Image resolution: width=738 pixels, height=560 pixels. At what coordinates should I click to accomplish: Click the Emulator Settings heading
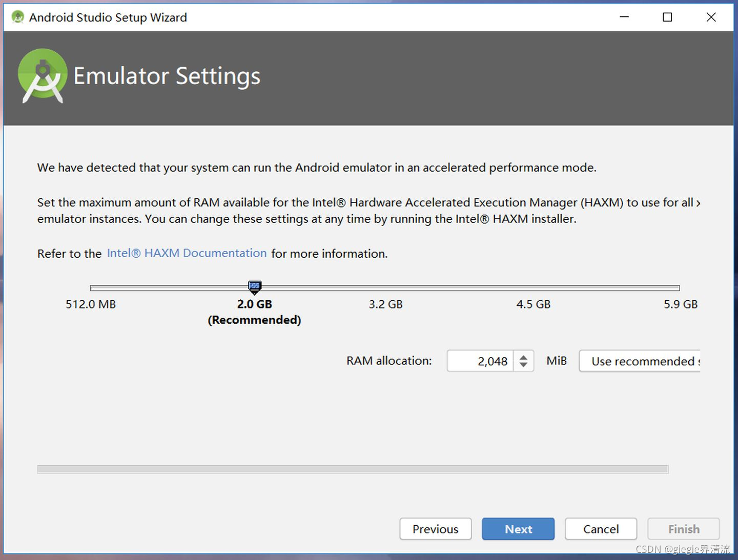pyautogui.click(x=167, y=76)
